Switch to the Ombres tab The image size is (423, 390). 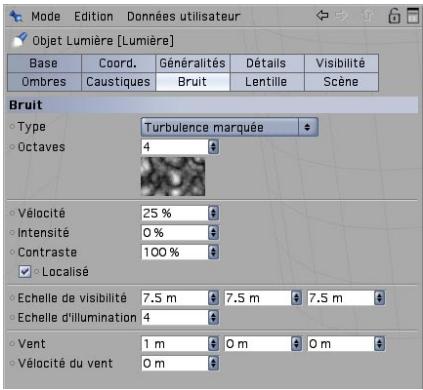(44, 82)
